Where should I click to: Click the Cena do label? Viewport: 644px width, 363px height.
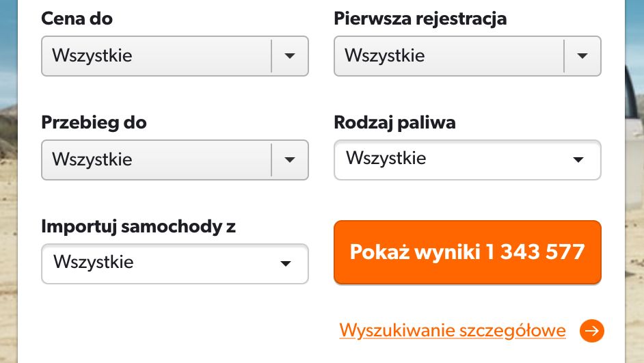coord(77,19)
